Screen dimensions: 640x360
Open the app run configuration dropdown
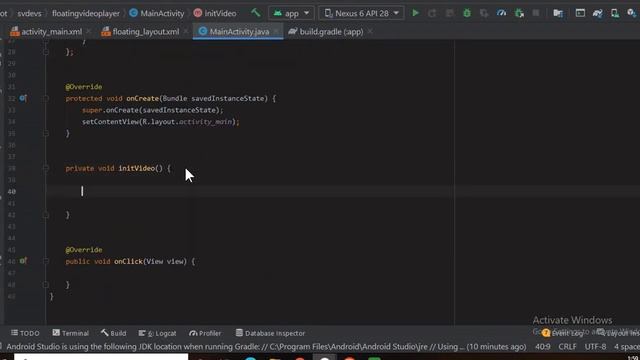[291, 13]
